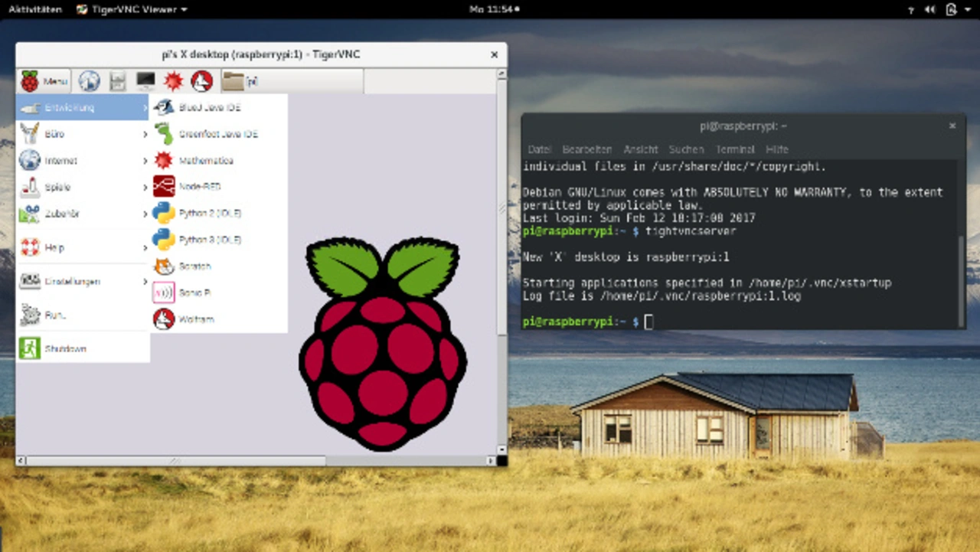Click 'New 'X' desktop is raspberrypi:1' line
Viewport: 980px width, 552px height.
626,256
